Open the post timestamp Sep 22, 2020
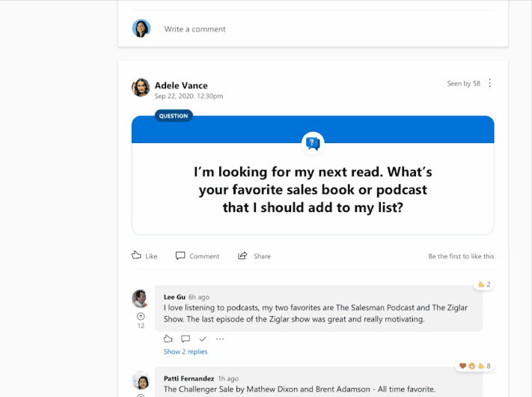The image size is (532, 397). pos(189,96)
